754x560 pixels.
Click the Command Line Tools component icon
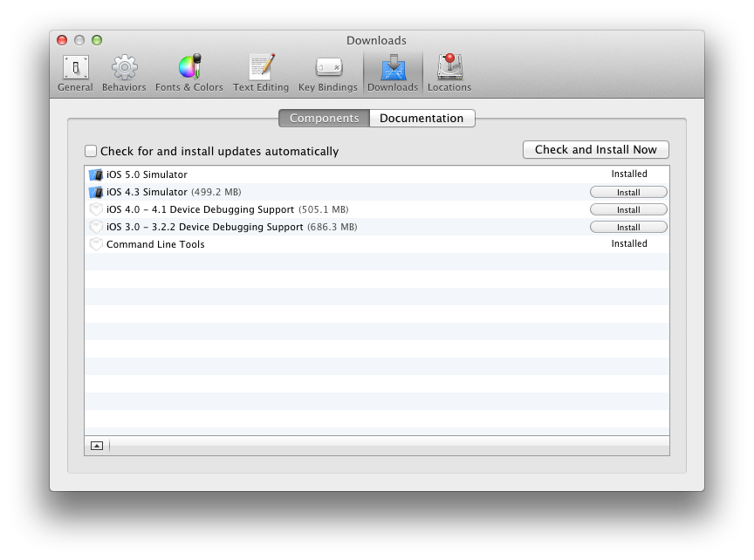tap(96, 244)
